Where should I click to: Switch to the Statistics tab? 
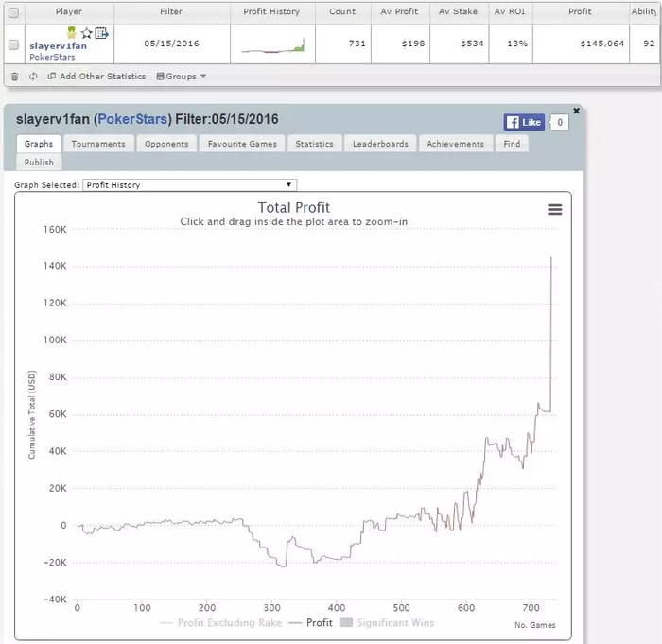tap(315, 144)
